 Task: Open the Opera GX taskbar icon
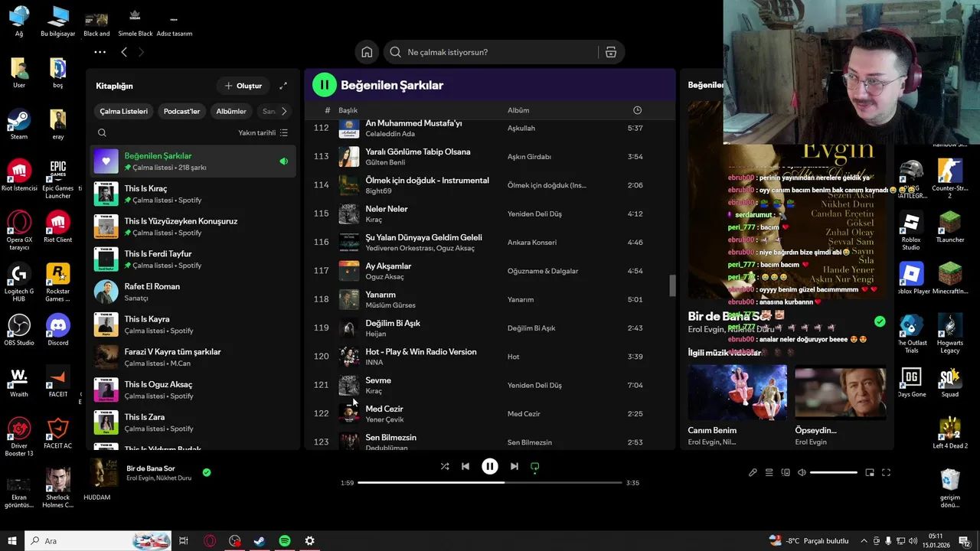click(x=210, y=541)
